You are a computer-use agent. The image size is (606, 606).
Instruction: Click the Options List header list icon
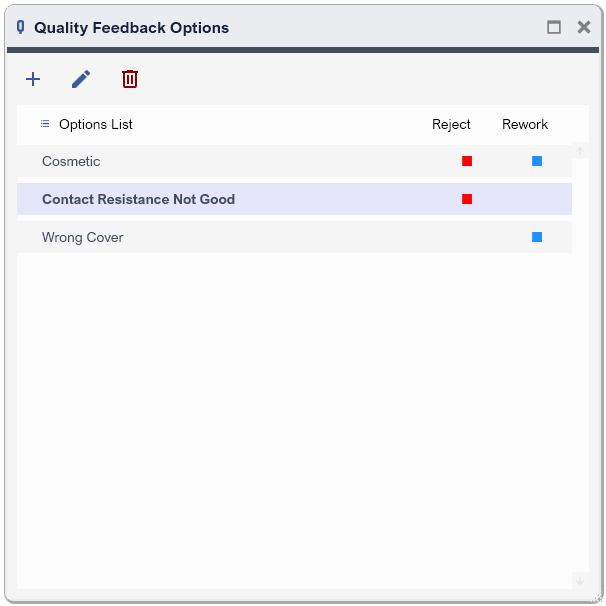tap(45, 124)
